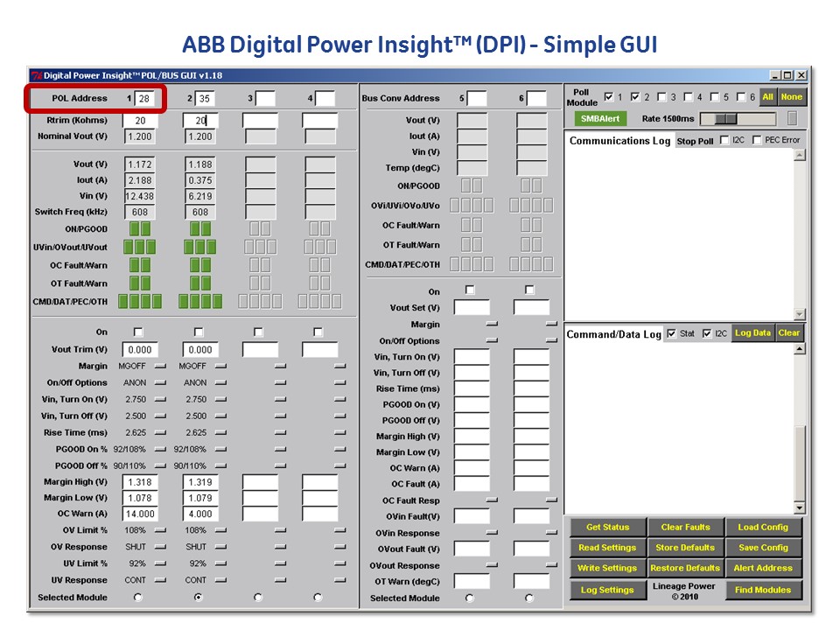
Task: Click Bus Conv 5 ON/PGOOD indicator
Action: 472,185
